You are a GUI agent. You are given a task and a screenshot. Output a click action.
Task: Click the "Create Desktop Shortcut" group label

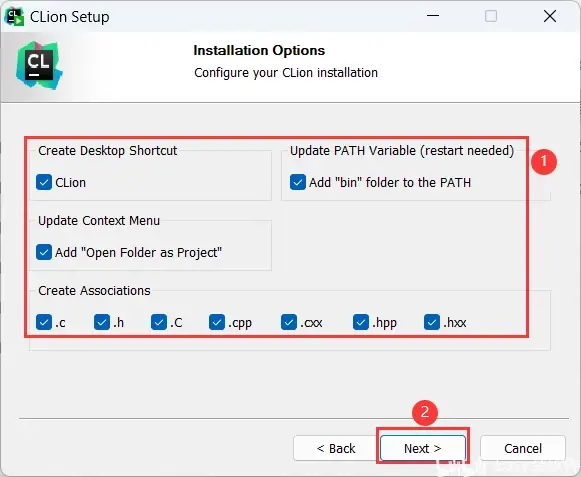point(107,151)
